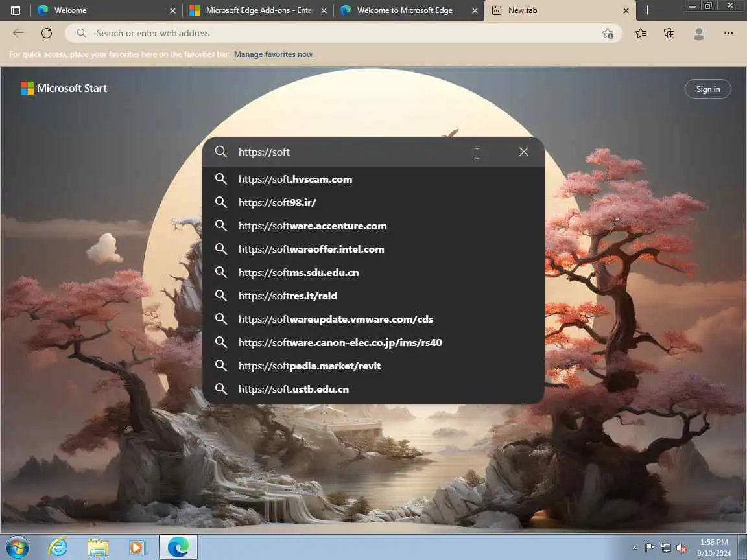Open the Action Center flag icon
The width and height of the screenshot is (747, 560).
pos(649,548)
